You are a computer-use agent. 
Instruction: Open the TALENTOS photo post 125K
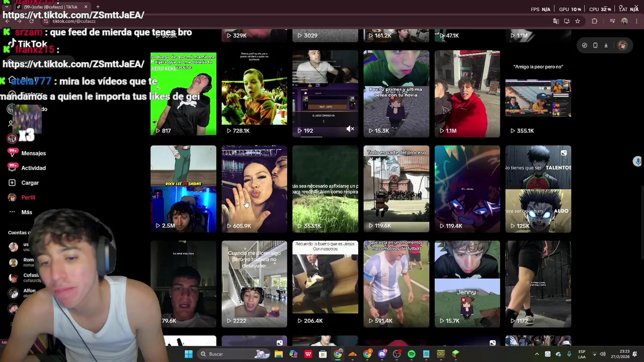click(x=538, y=189)
